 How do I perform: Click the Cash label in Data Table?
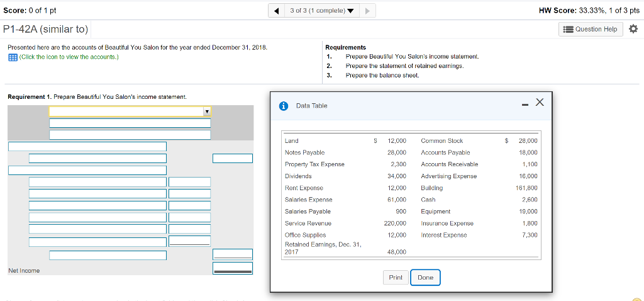pyautogui.click(x=428, y=200)
